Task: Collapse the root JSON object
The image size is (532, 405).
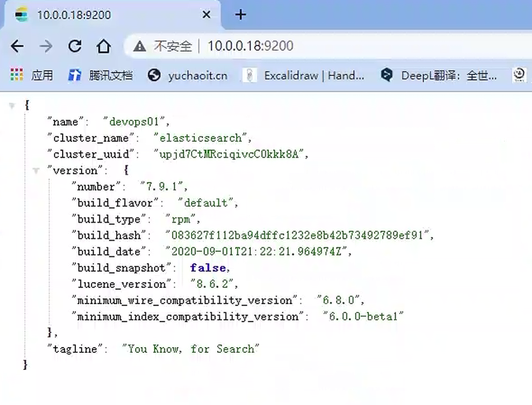Action: tap(12, 106)
